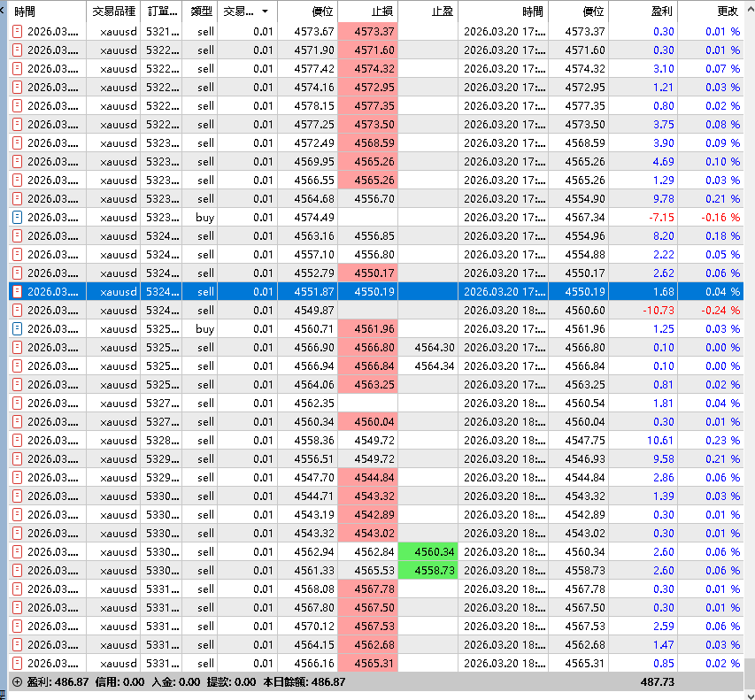The image size is (755, 700).
Task: Sort by the 訂單 column header
Action: click(x=161, y=12)
